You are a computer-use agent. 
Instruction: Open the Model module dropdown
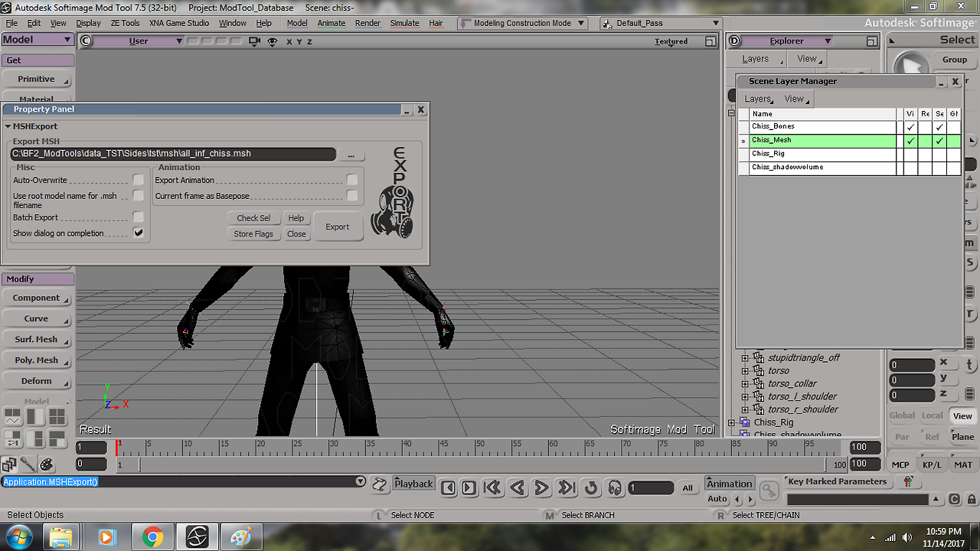(x=38, y=40)
